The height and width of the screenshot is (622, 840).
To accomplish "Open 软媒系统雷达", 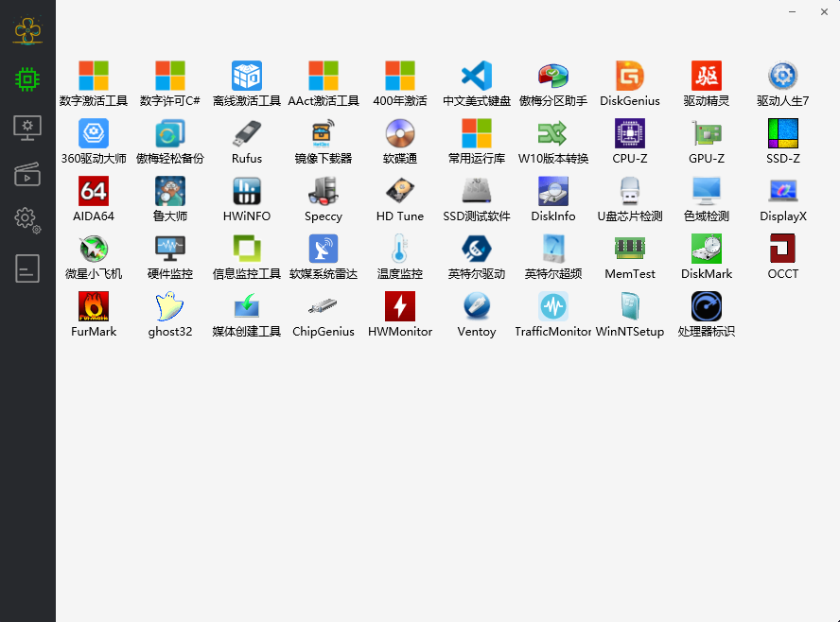I will (x=324, y=257).
